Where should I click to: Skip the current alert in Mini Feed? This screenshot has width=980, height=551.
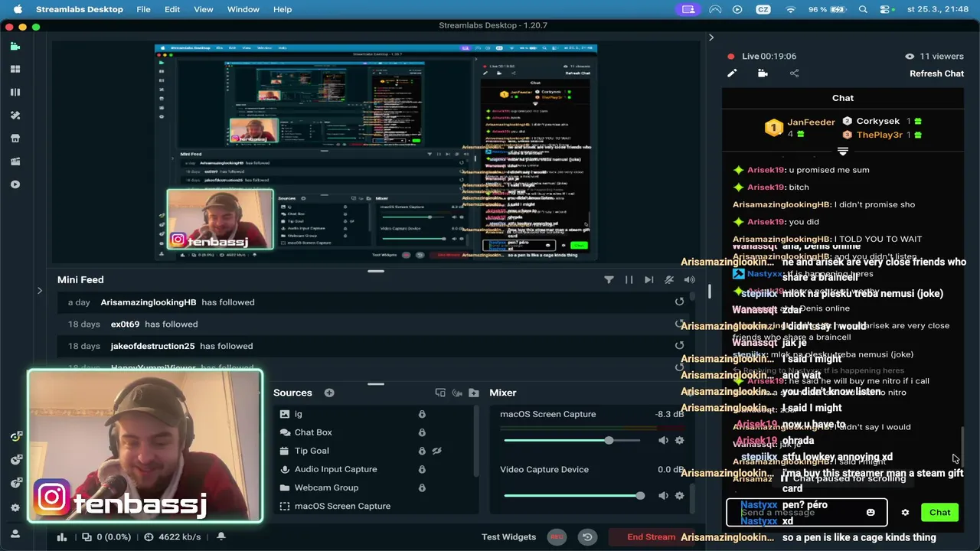(649, 280)
